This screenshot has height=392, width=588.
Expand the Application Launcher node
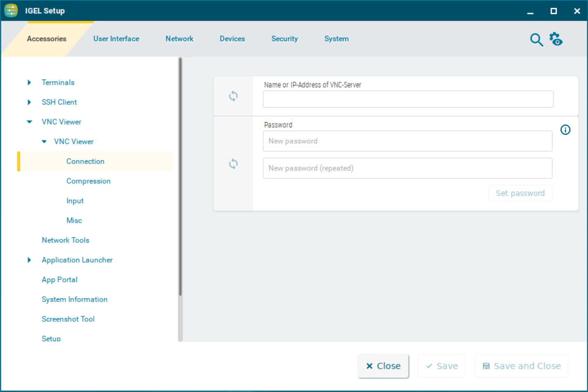click(30, 260)
